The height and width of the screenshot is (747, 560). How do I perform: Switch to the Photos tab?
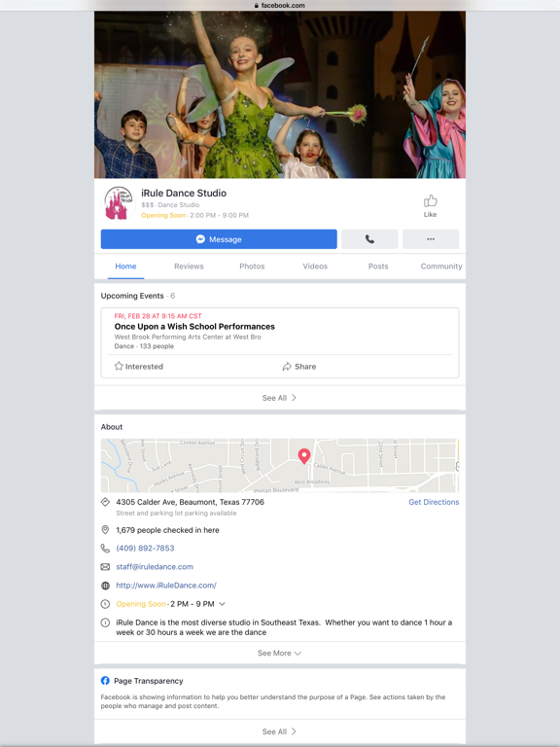pos(252,267)
